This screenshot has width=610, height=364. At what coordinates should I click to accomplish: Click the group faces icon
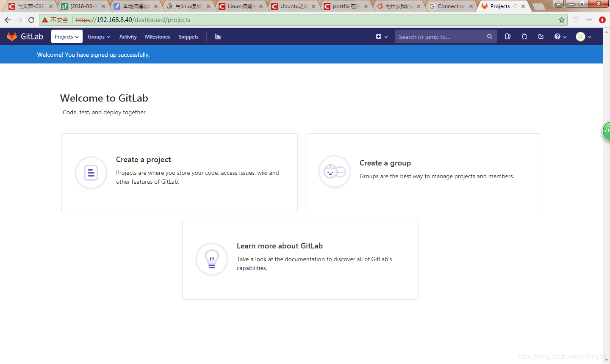coord(335,171)
